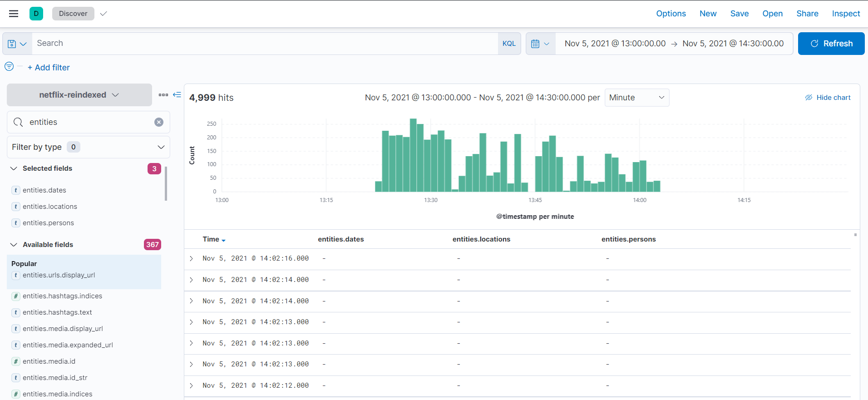868x400 pixels.
Task: Collapse the Selected fields section
Action: coord(14,168)
